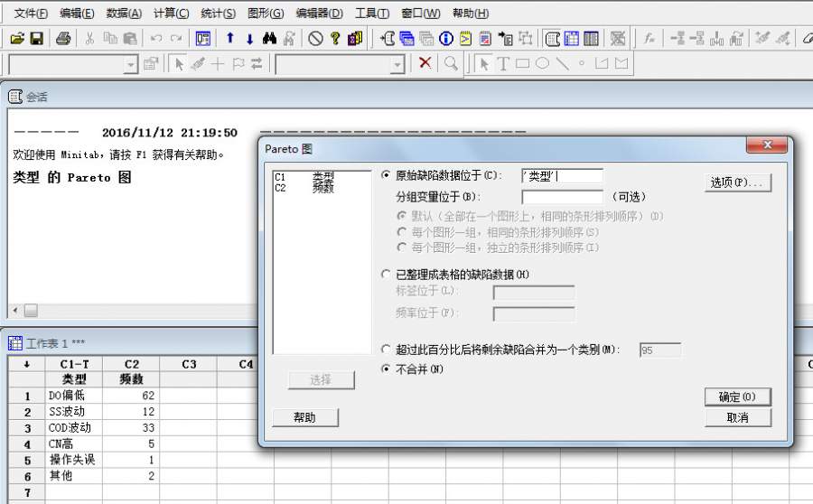Open the 工具(T) menu
This screenshot has height=504, width=813.
point(372,14)
